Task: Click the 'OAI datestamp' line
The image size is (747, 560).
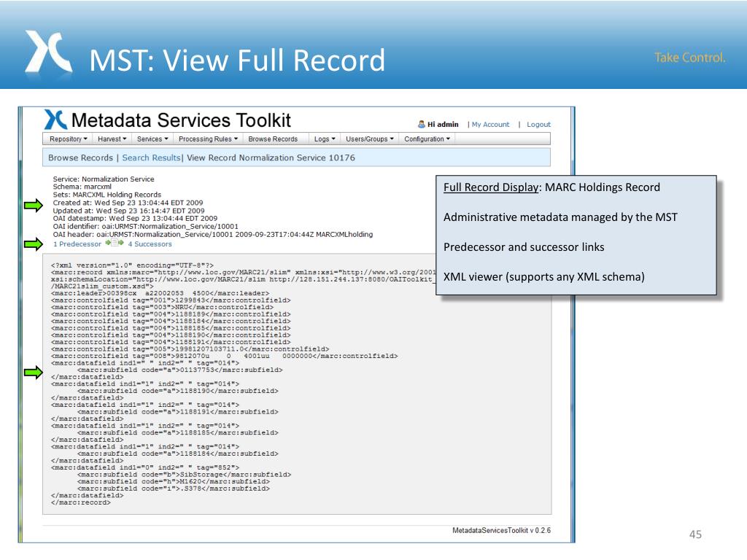Action: click(x=135, y=219)
